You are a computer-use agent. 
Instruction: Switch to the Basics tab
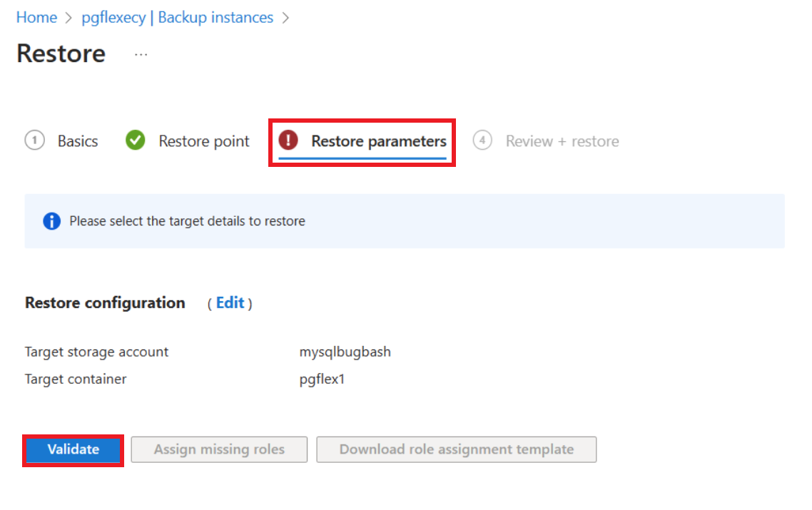tap(78, 141)
